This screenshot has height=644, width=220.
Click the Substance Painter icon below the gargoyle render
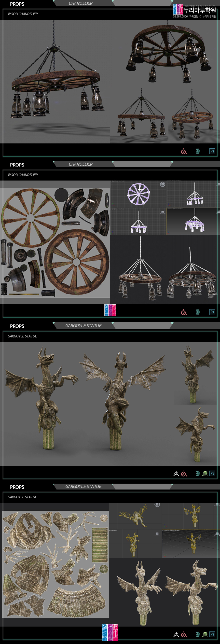184,473
